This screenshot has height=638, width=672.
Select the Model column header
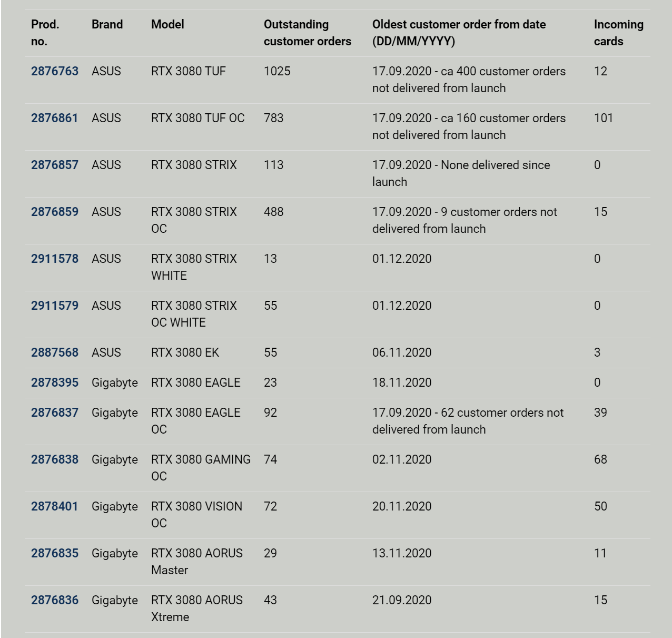pyautogui.click(x=167, y=24)
